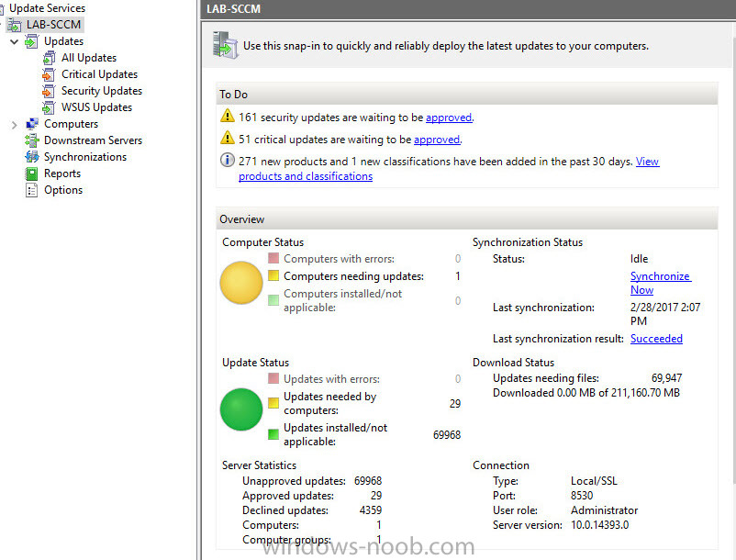736x560 pixels.
Task: Click the WSUS Updates view icon
Action: pos(49,107)
